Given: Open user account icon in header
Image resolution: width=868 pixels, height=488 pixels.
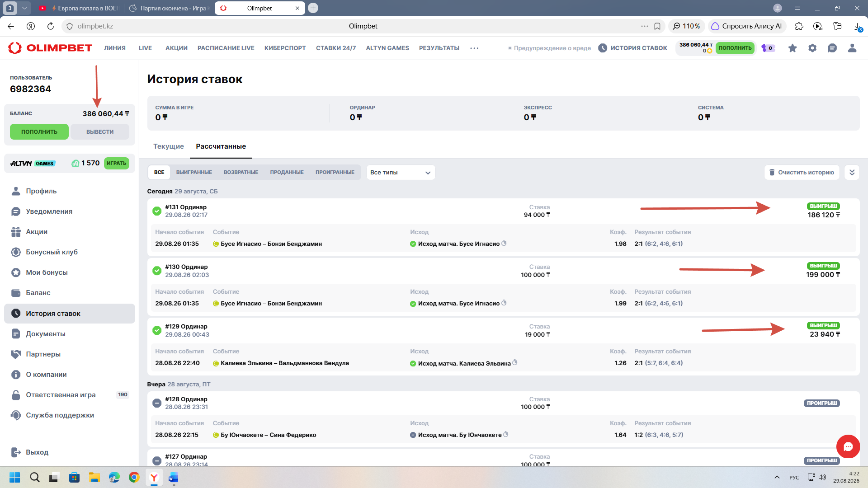Looking at the screenshot, I should click(x=852, y=48).
